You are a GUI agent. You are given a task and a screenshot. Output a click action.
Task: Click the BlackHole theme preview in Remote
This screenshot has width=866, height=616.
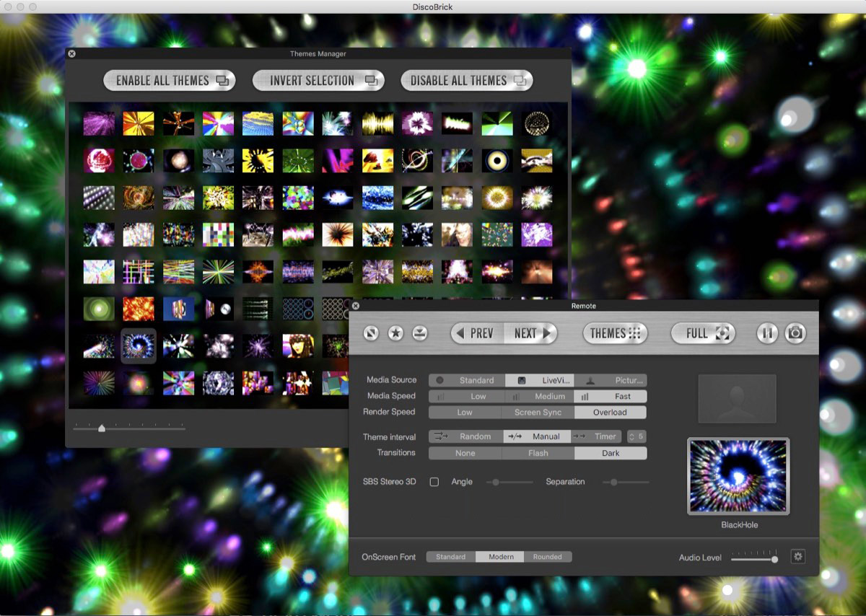pyautogui.click(x=738, y=476)
